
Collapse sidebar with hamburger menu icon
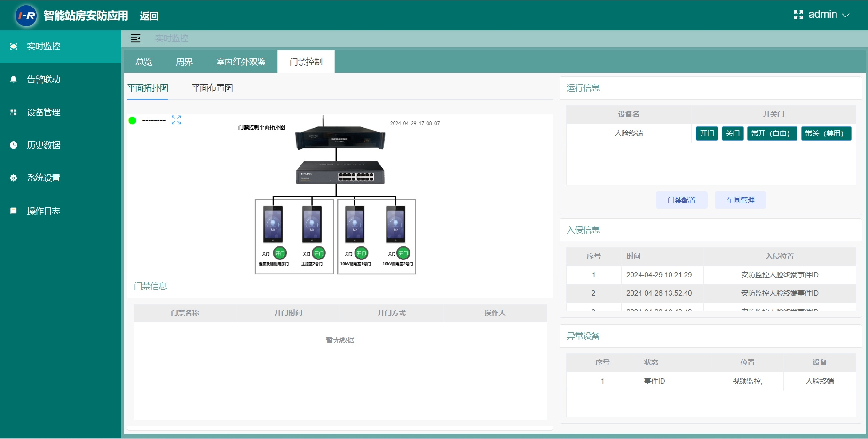(135, 39)
